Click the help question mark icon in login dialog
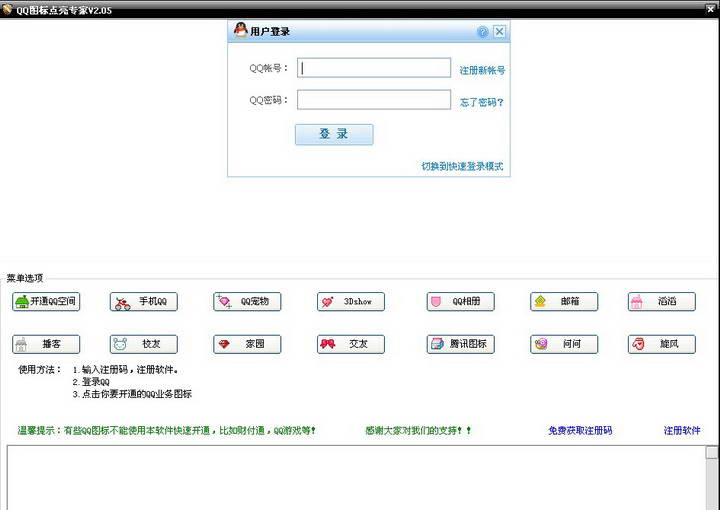This screenshot has width=720, height=510. [483, 32]
